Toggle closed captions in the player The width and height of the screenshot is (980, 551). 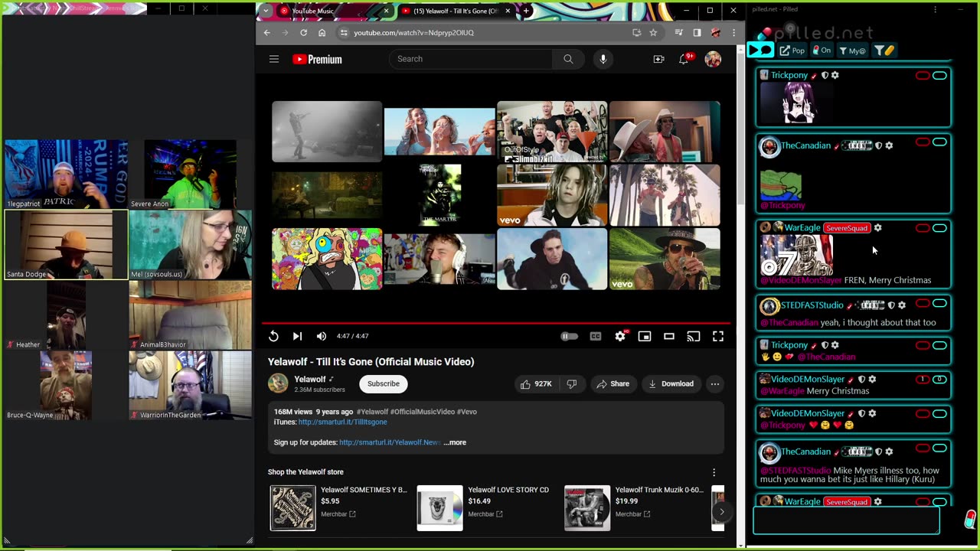pyautogui.click(x=596, y=336)
